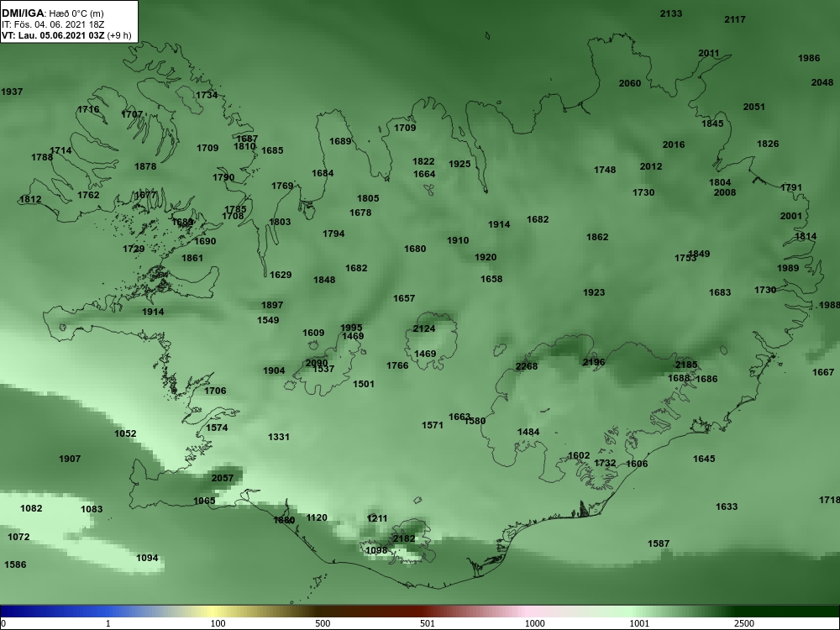Click the south coast value '2182'
The image size is (840, 630).
point(403,538)
